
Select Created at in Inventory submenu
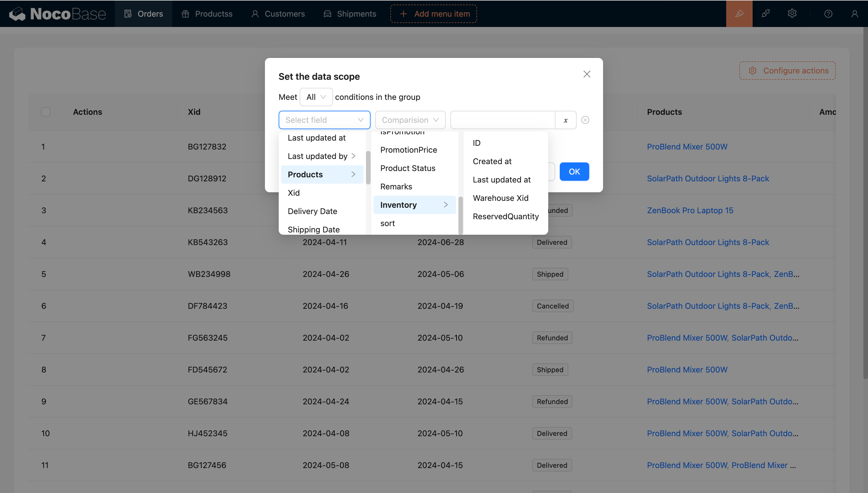tap(506, 161)
